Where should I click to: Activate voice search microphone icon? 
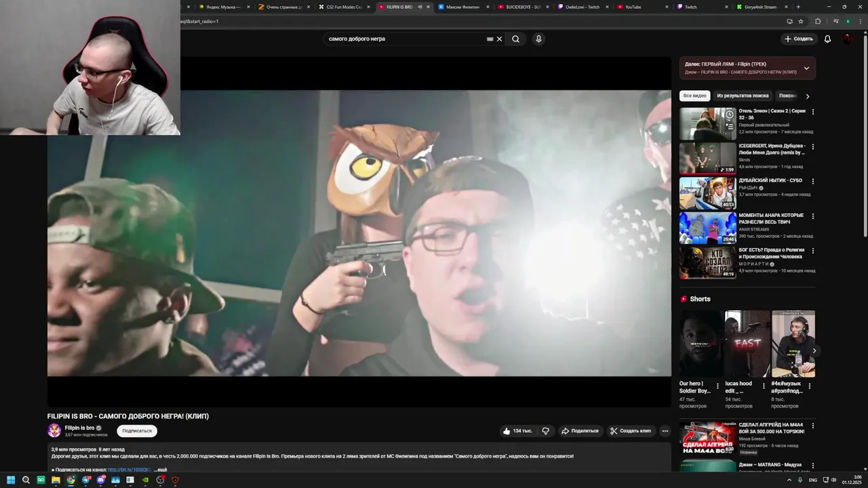click(538, 39)
